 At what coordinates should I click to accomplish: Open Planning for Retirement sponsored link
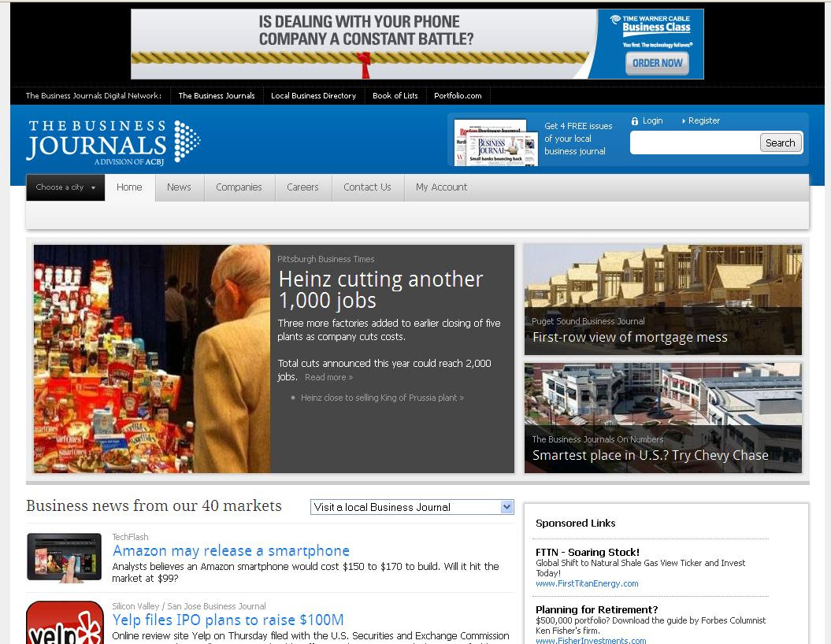pyautogui.click(x=597, y=609)
